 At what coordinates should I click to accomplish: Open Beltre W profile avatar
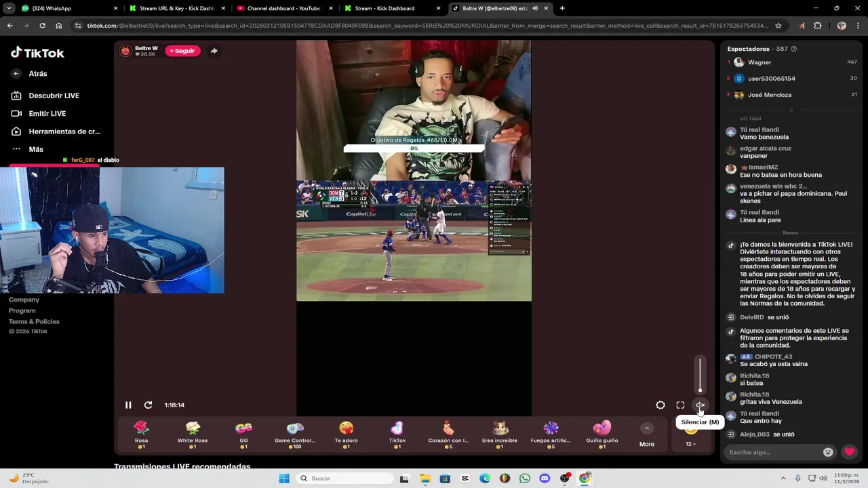pos(125,51)
